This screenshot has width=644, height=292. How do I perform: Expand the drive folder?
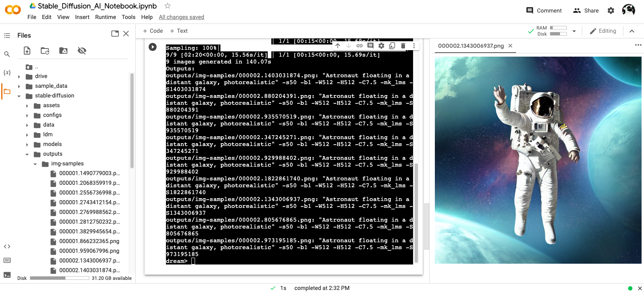(19, 76)
